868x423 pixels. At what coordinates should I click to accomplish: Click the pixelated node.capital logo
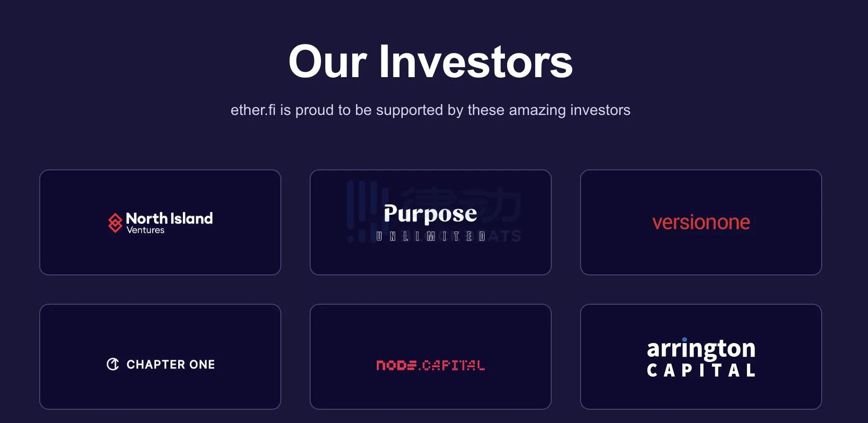pos(430,365)
